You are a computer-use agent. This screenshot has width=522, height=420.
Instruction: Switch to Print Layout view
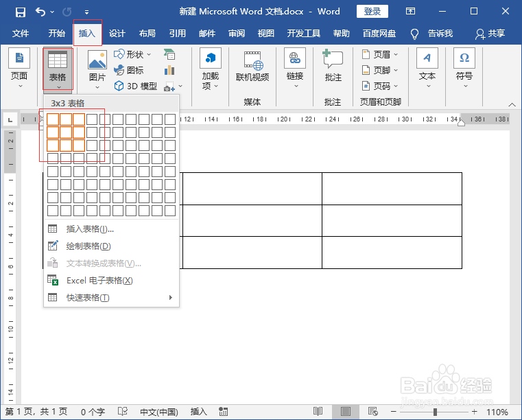pos(345,412)
